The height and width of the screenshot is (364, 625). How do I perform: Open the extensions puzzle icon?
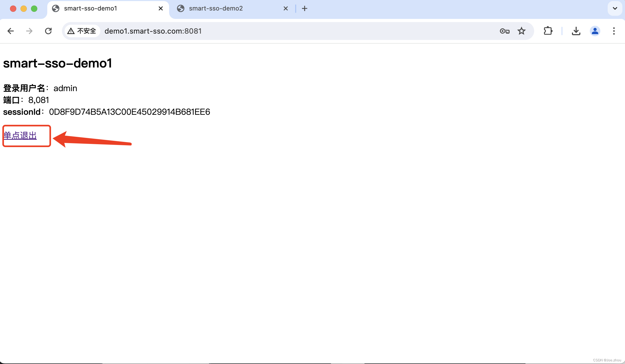point(548,31)
